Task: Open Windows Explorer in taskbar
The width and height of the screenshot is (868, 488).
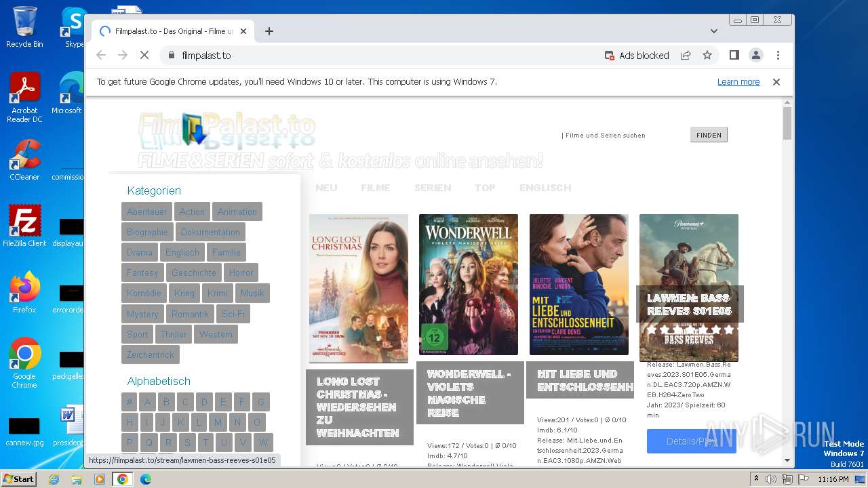Action: coord(77,479)
